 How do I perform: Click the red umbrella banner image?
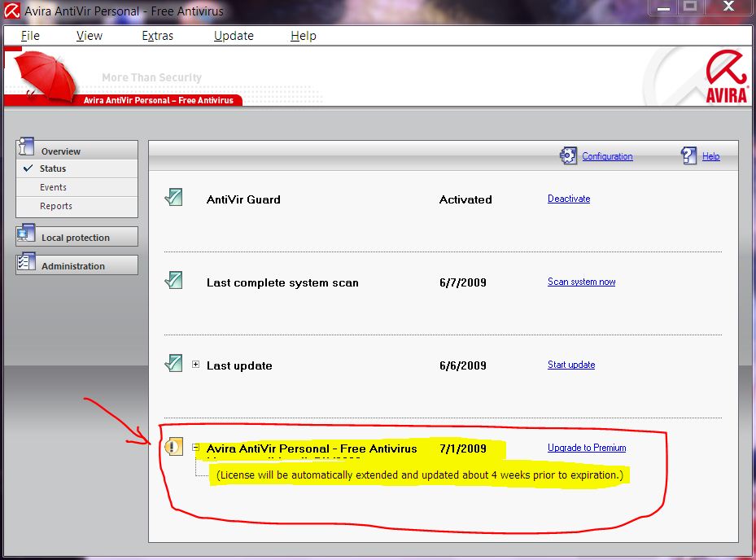coord(45,76)
